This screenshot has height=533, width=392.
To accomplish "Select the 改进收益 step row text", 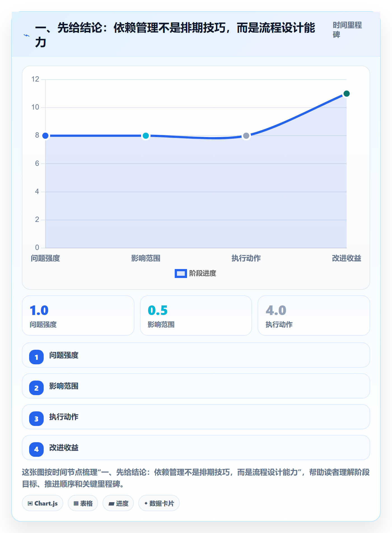I will point(64,448).
